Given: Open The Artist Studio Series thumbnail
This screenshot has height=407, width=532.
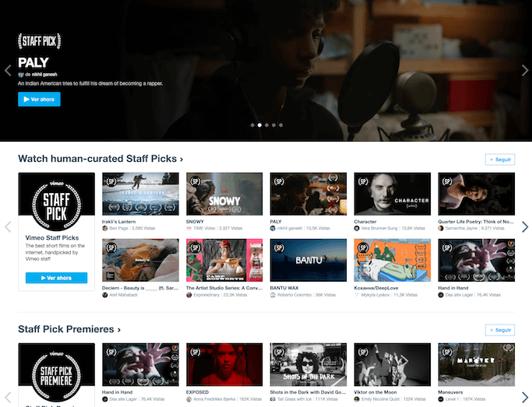Looking at the screenshot, I should coord(224,260).
